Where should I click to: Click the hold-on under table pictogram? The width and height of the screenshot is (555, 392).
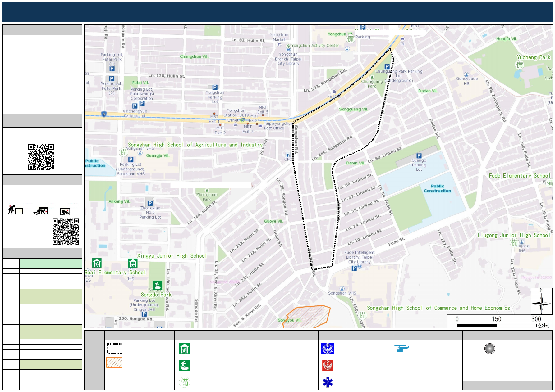coord(65,211)
